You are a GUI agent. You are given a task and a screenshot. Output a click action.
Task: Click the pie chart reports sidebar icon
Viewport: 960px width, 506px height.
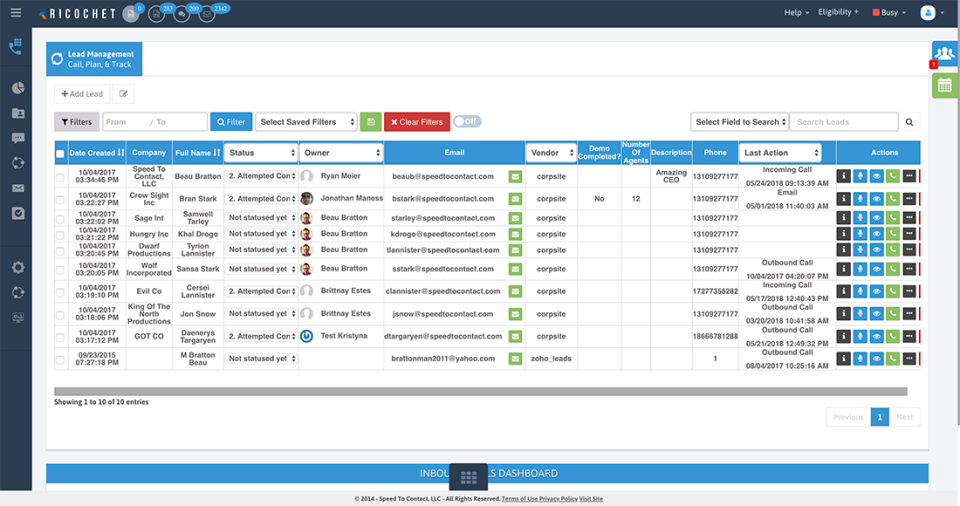(x=17, y=88)
